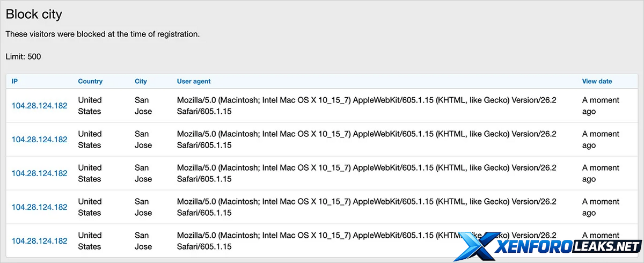Select the fourth row's San Jose cell

point(143,207)
